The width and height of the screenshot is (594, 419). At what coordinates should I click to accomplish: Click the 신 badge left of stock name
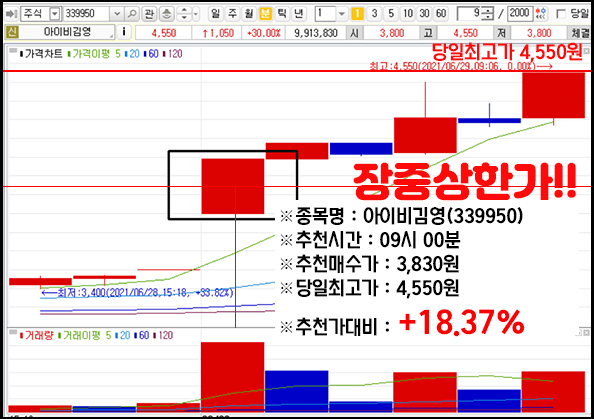(12, 32)
